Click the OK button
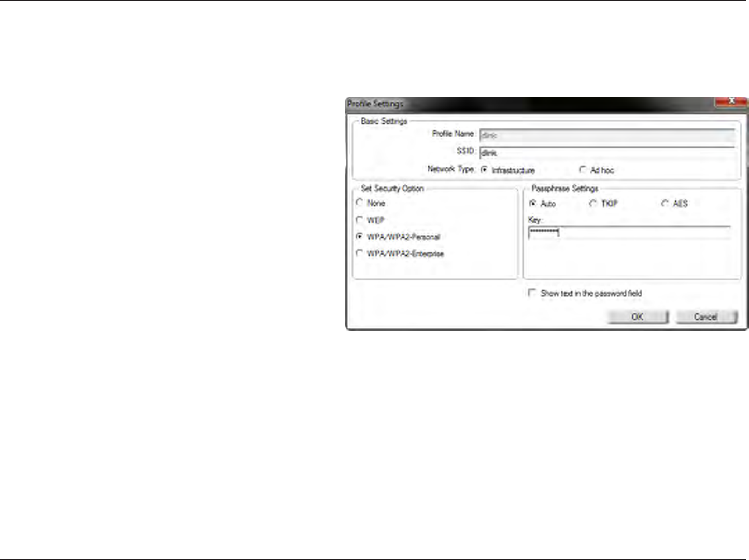The image size is (749, 560). point(638,317)
